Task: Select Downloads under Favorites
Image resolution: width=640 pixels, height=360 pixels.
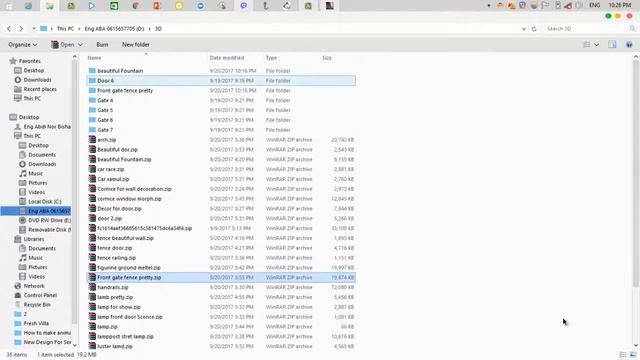Action: (x=38, y=80)
